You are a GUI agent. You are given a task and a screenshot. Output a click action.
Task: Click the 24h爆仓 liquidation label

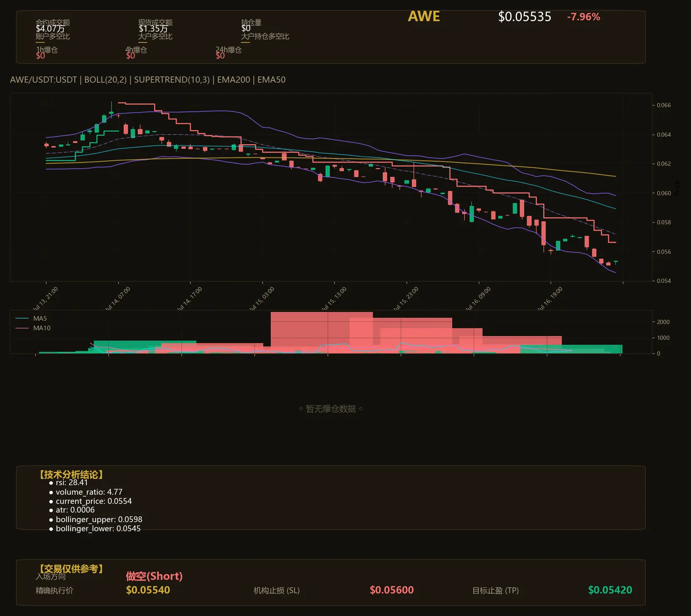tap(228, 50)
